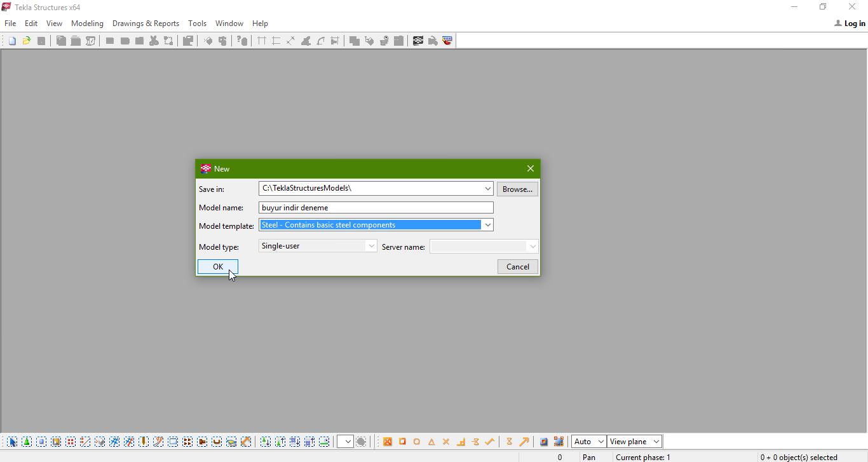Click the red-blue monitor icon ending top toolbar
Viewport: 868px width, 462px height.
pyautogui.click(x=447, y=41)
